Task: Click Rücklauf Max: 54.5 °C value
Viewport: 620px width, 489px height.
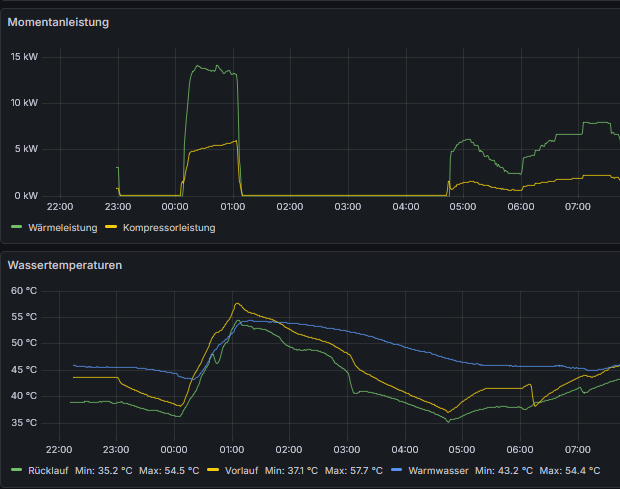Action: pyautogui.click(x=169, y=471)
